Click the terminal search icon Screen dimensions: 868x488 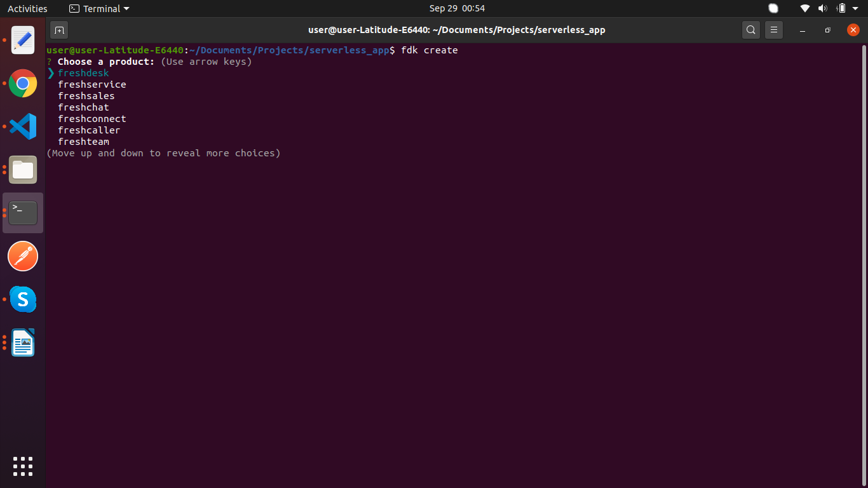751,30
